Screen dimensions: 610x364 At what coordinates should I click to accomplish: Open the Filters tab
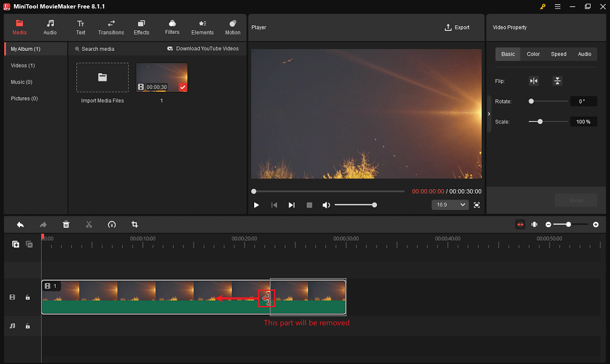click(x=172, y=28)
